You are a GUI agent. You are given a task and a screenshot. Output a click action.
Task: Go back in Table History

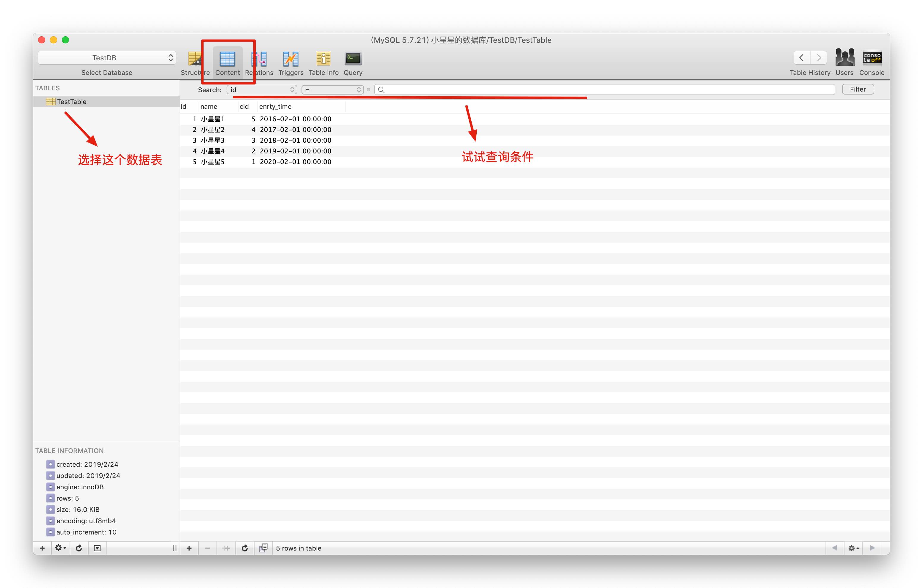coord(801,58)
